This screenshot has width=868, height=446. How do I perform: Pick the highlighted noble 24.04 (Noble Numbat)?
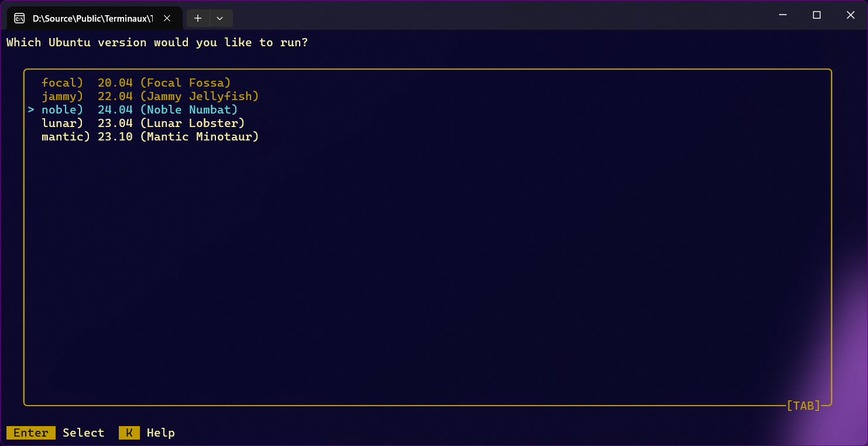(139, 109)
